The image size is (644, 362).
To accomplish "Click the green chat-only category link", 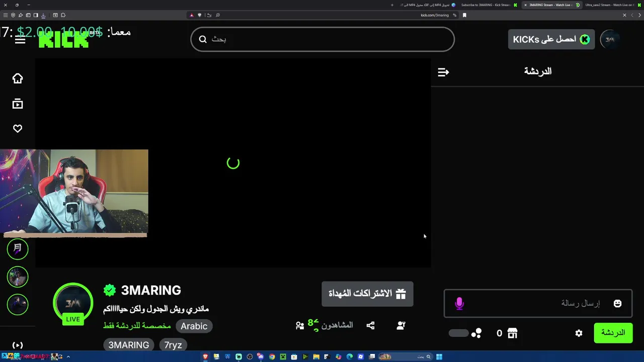I will click(137, 326).
